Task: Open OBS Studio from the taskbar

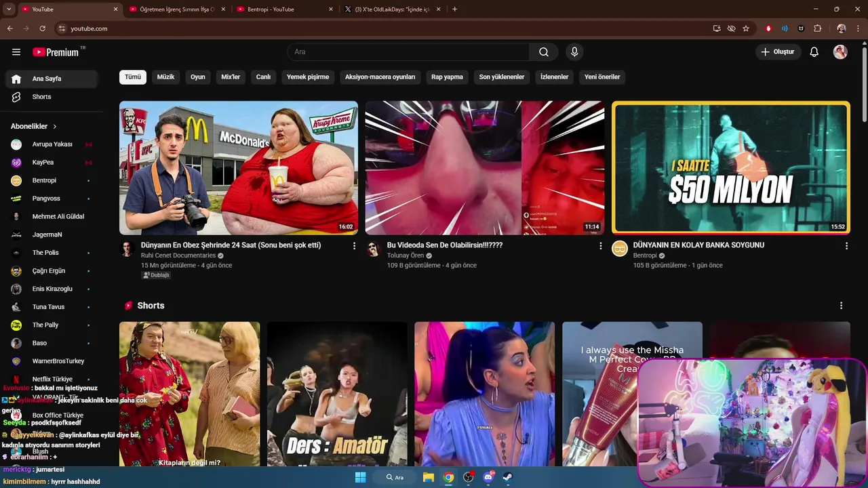Action: 468,477
